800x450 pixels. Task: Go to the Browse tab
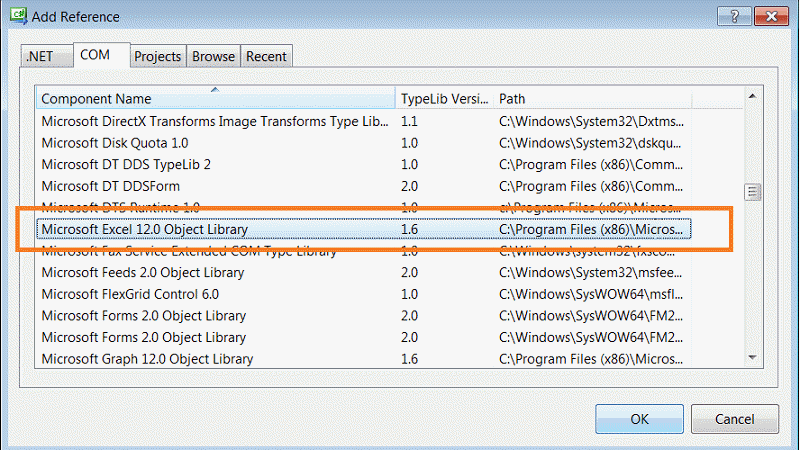(213, 56)
